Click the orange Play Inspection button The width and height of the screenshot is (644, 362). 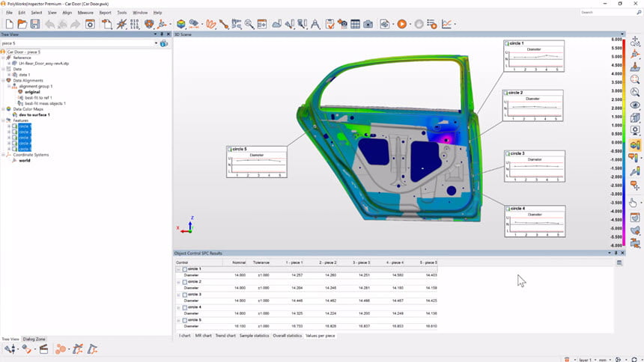pos(401,24)
